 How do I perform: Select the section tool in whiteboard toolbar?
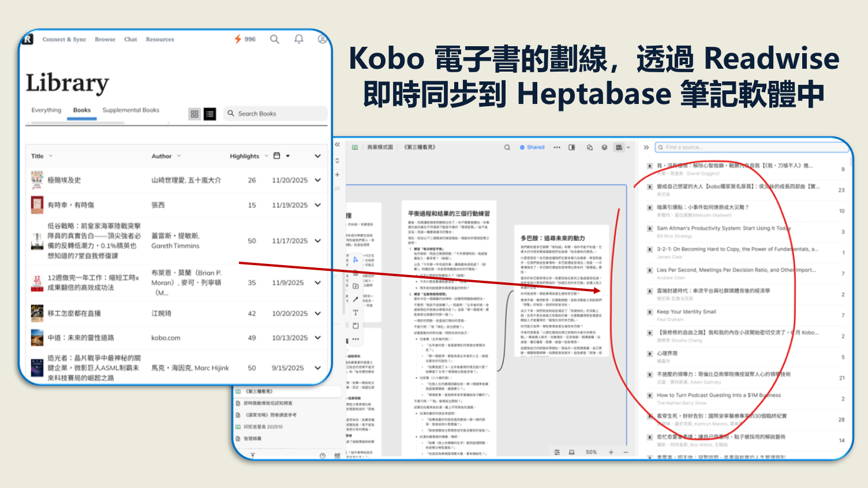[356, 326]
